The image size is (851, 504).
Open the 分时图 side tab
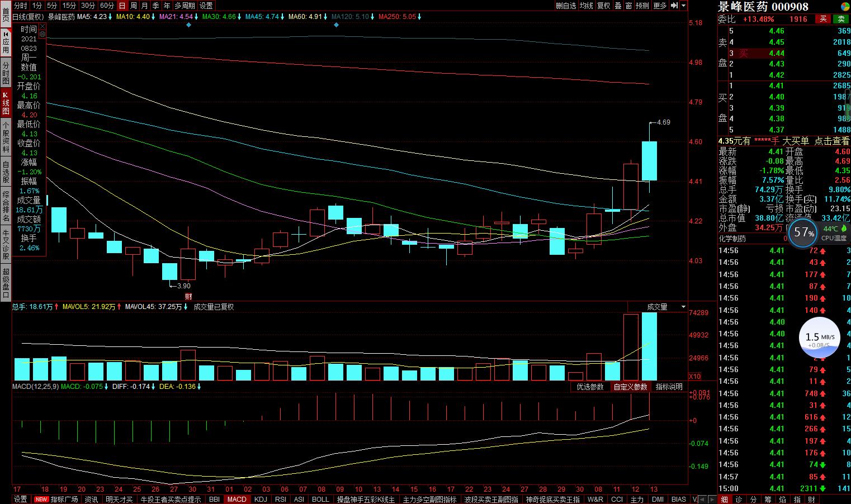coord(6,73)
